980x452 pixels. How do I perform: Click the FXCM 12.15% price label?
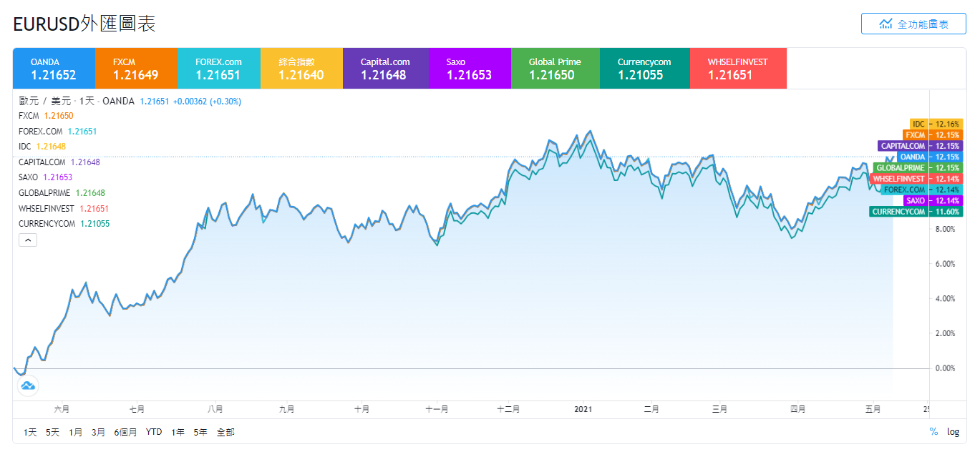pyautogui.click(x=933, y=135)
